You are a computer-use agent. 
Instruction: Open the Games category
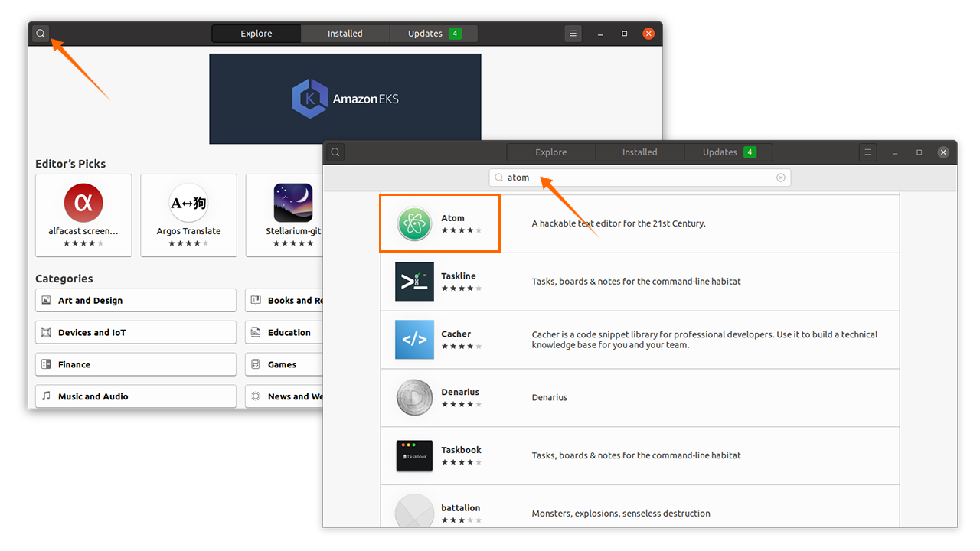[284, 364]
